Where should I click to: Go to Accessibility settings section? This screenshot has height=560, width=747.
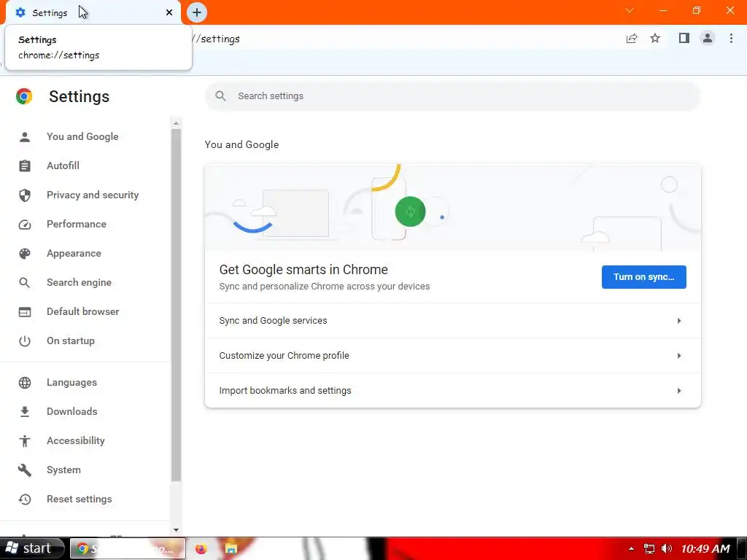(76, 441)
